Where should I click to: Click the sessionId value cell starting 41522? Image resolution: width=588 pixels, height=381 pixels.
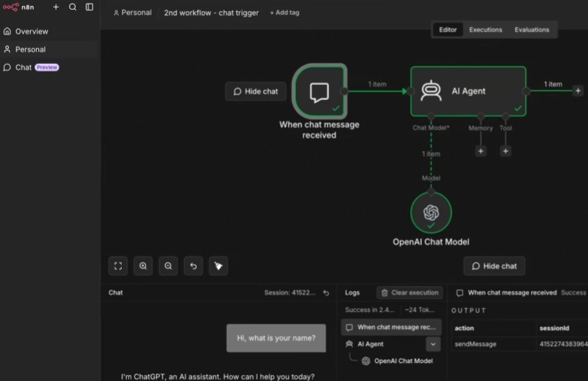tap(563, 344)
